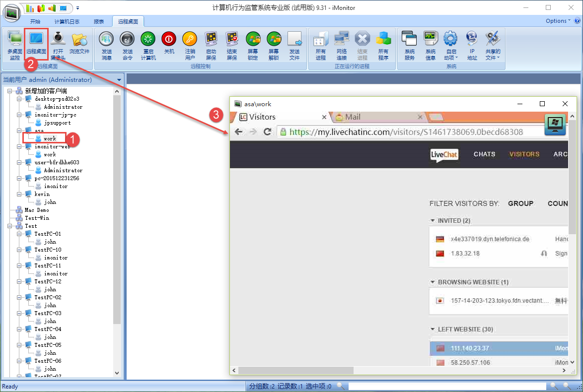Collapse the BROWSING WEBSITE (1) section
This screenshot has height=392, width=583.
coord(433,282)
